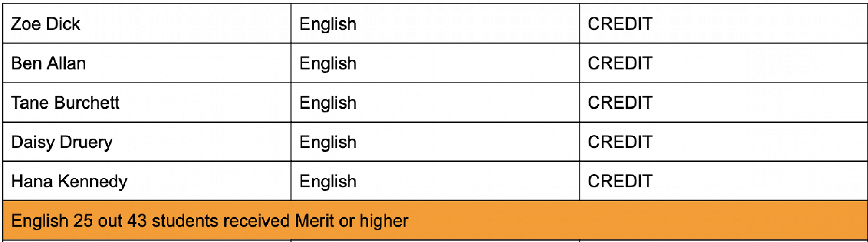Click the CREDIT cell in Zoe Dick's row

click(x=620, y=24)
